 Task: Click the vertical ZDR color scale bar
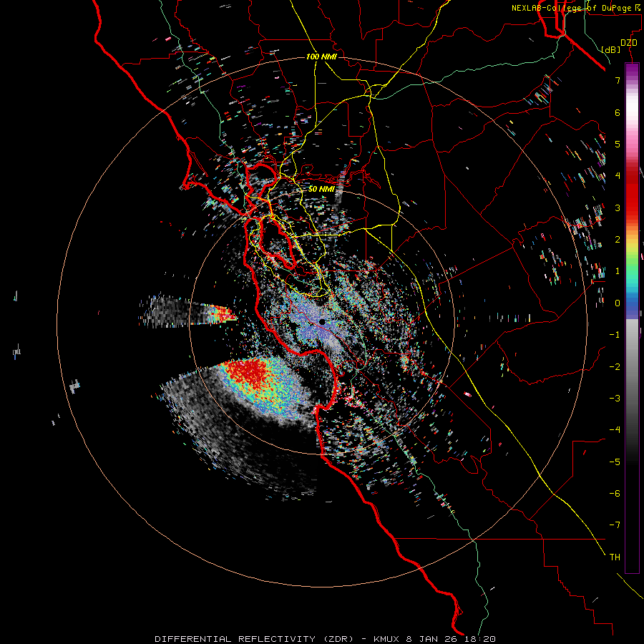click(632, 318)
